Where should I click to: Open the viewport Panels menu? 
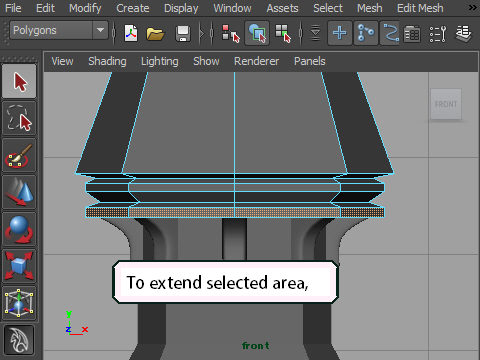[310, 61]
